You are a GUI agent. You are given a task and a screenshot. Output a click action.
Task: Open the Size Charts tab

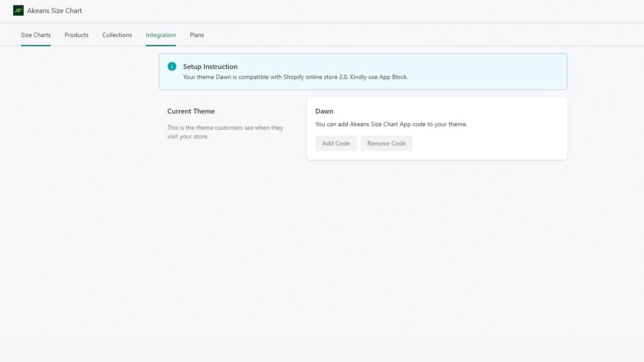coord(36,35)
